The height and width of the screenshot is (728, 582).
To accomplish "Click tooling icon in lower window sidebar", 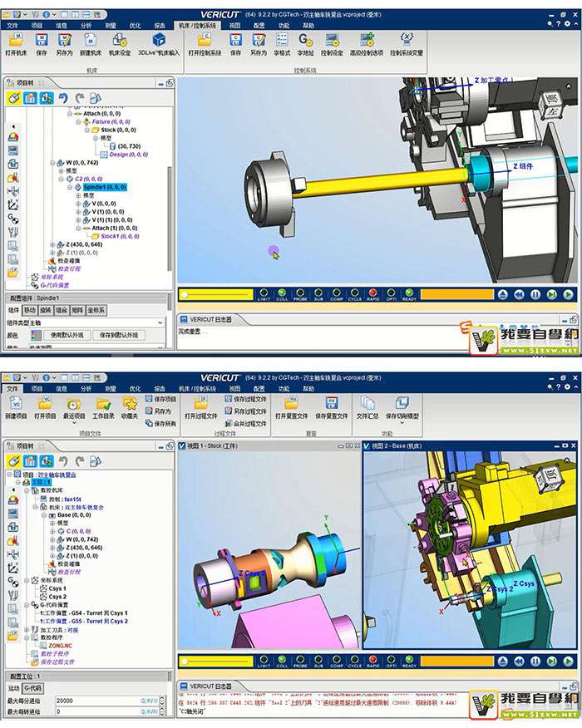I will pyautogui.click(x=13, y=595).
